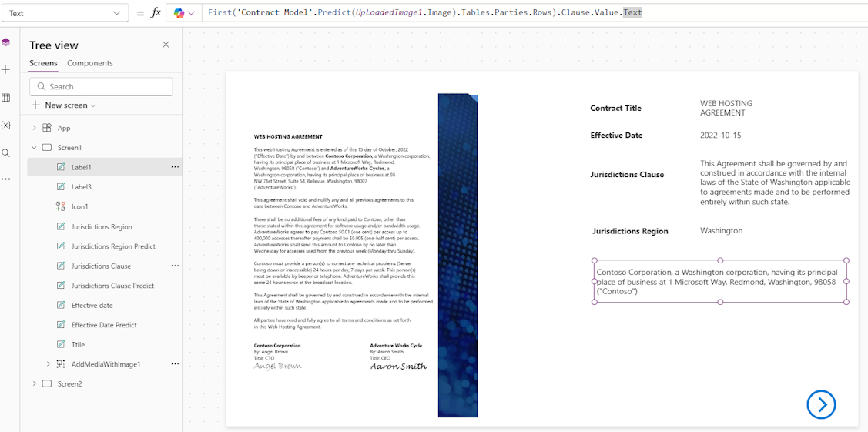
Task: Expand the App node in tree
Action: coord(35,128)
